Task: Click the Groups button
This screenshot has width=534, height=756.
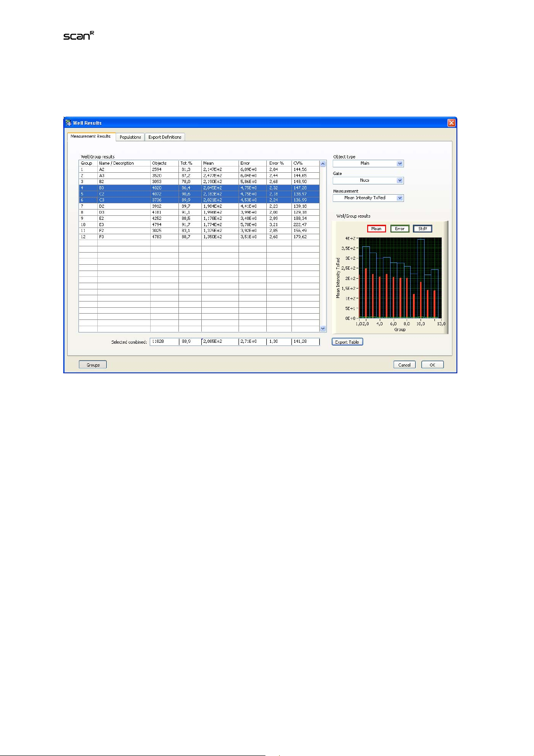Action: (93, 365)
